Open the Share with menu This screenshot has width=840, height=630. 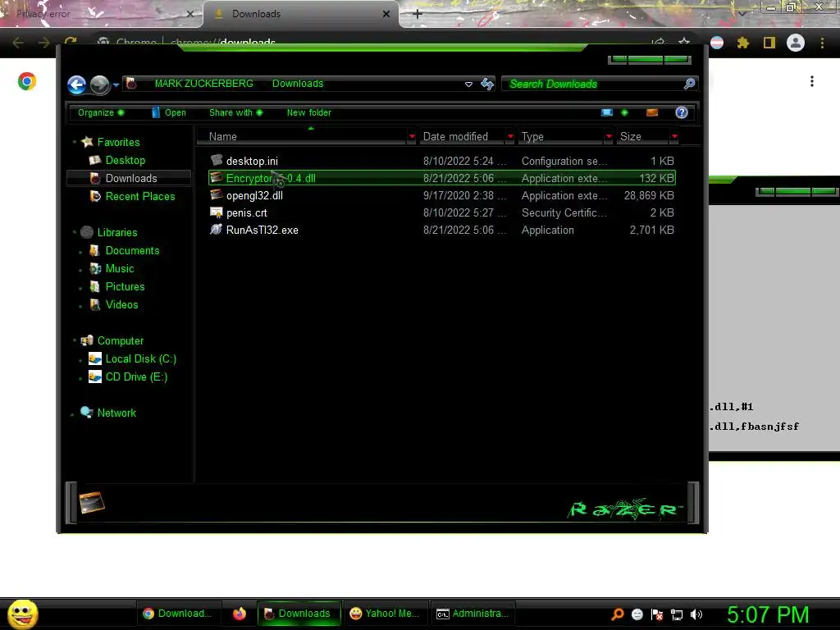[x=235, y=112]
